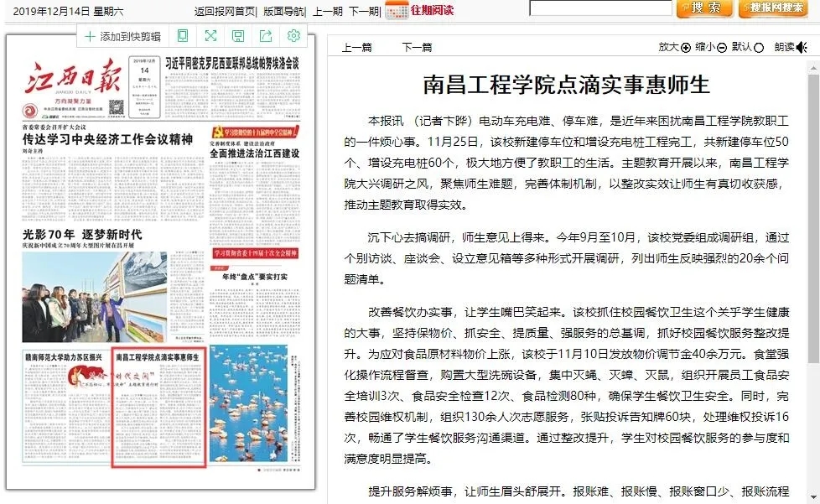Go to previous issue 上一期
Viewport: 820px width, 504px height.
point(328,11)
